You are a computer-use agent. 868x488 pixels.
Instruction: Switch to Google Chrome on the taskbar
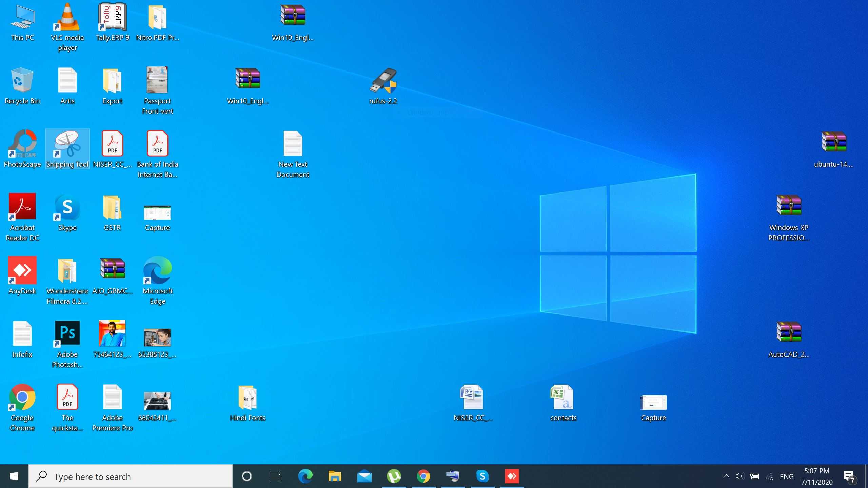[423, 476]
